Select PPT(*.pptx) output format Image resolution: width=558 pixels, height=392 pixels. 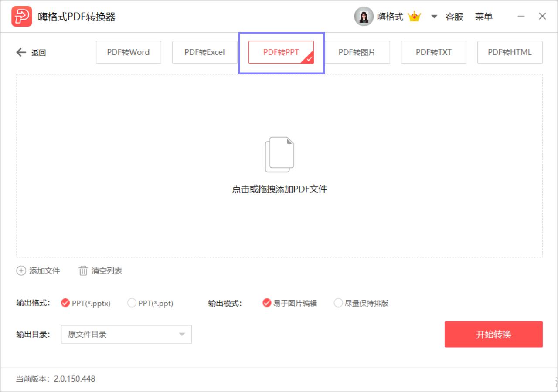pos(86,303)
